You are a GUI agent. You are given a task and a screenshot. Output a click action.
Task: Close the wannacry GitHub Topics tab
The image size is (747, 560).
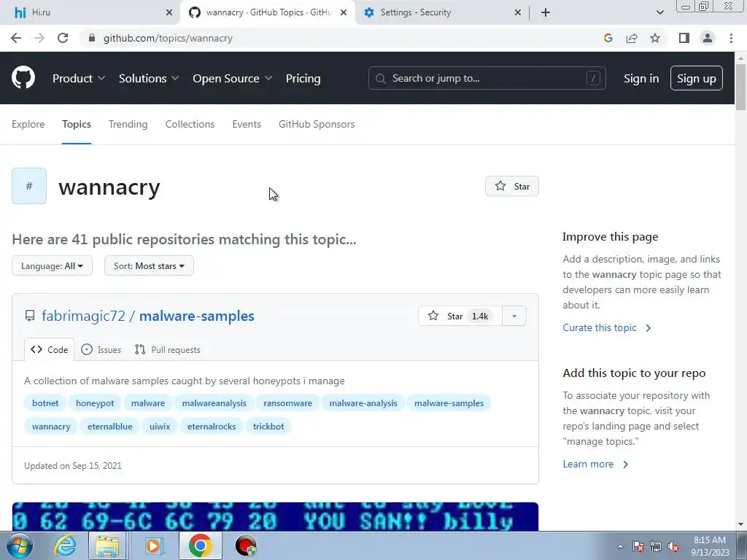[344, 12]
